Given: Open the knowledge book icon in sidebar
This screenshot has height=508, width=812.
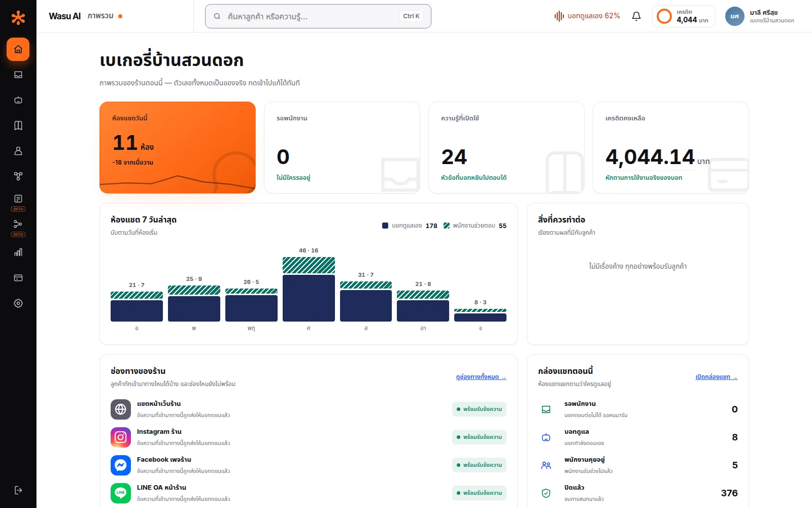Looking at the screenshot, I should [x=18, y=125].
